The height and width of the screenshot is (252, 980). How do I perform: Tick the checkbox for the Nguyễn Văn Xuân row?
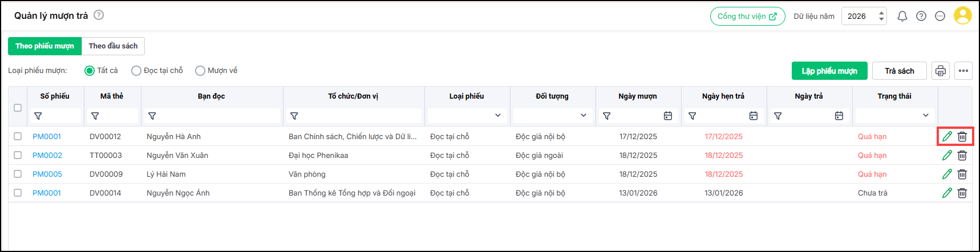tap(18, 155)
